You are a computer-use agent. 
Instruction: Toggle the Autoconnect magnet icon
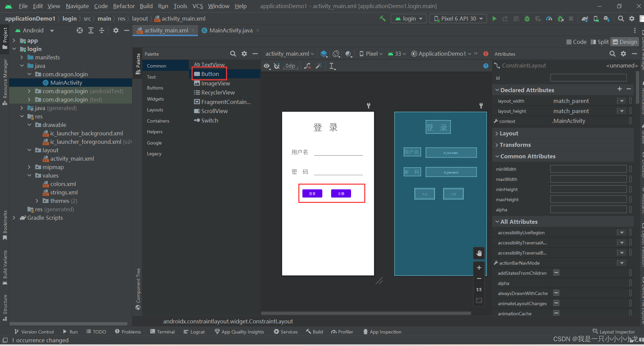tap(277, 66)
